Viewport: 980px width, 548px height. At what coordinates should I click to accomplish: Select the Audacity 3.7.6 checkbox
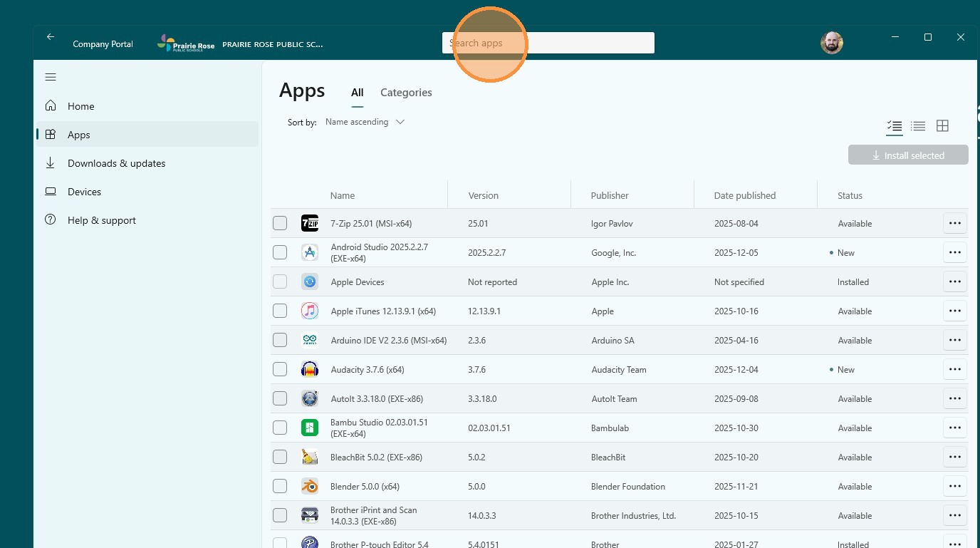pyautogui.click(x=280, y=370)
